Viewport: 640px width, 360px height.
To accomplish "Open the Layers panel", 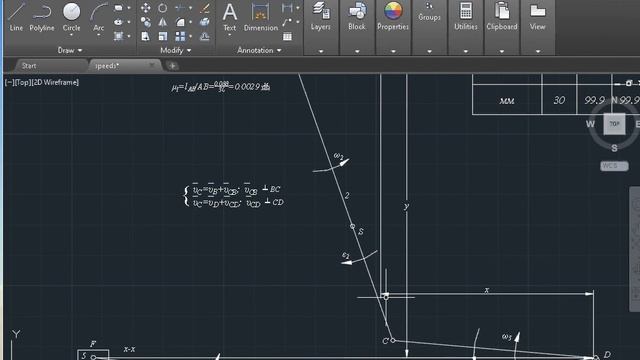I will pos(320,16).
